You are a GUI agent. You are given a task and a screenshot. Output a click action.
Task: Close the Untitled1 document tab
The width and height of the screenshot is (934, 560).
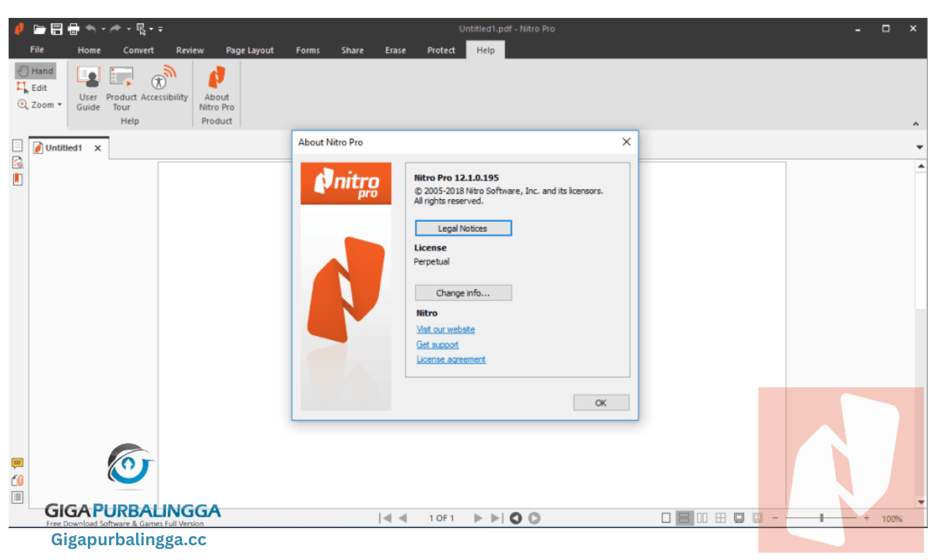[97, 149]
